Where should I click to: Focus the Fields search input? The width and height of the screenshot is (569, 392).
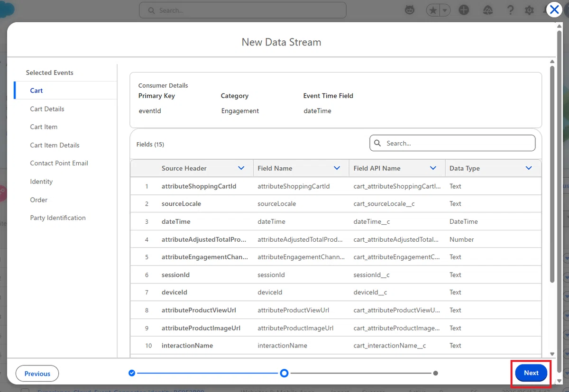click(452, 143)
